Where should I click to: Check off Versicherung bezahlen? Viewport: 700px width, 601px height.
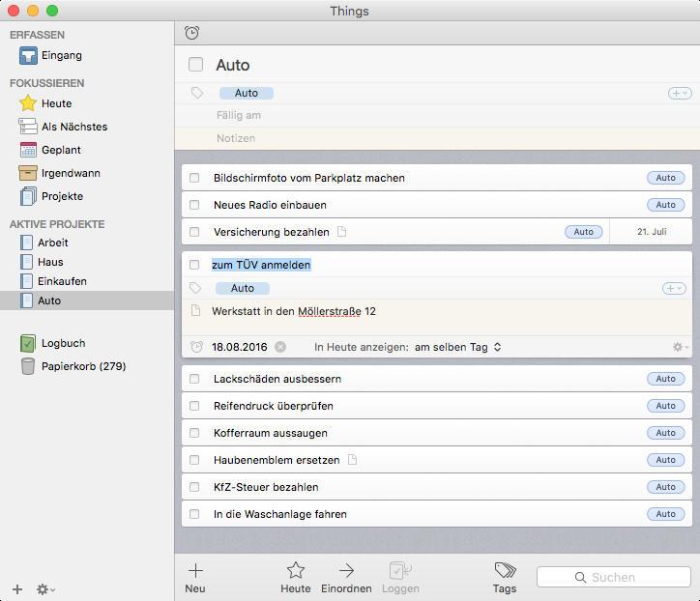(194, 232)
